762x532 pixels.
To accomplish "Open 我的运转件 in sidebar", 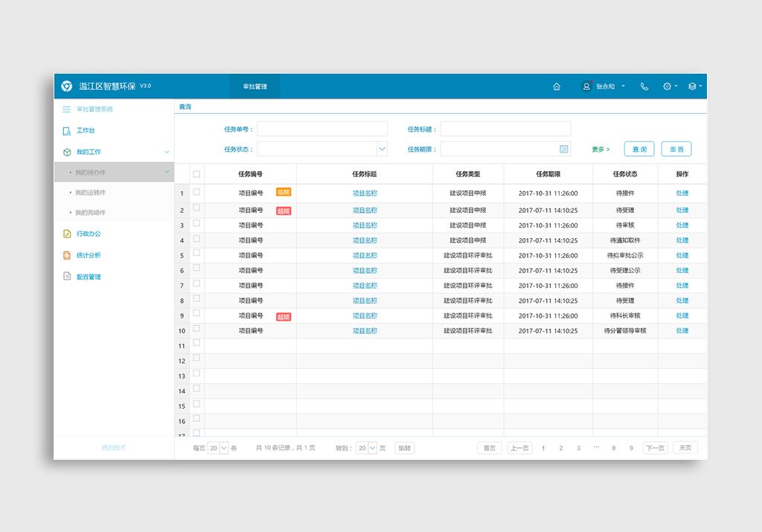I will pos(91,193).
